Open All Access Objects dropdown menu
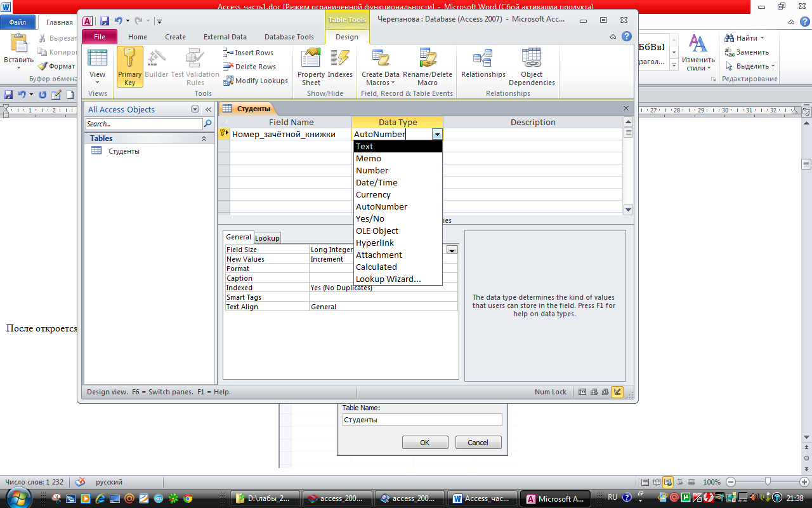This screenshot has height=508, width=812. click(x=195, y=109)
